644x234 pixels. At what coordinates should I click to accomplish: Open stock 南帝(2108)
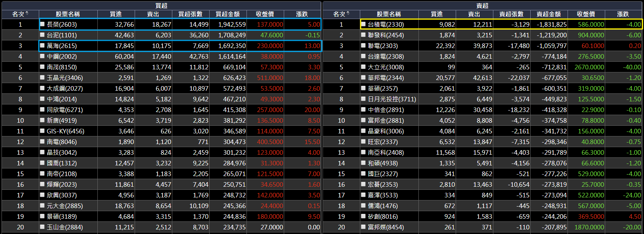(62, 174)
